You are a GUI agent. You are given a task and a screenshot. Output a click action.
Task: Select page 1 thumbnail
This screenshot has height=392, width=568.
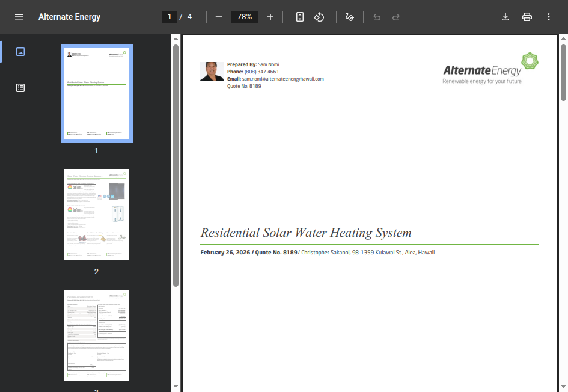97,94
